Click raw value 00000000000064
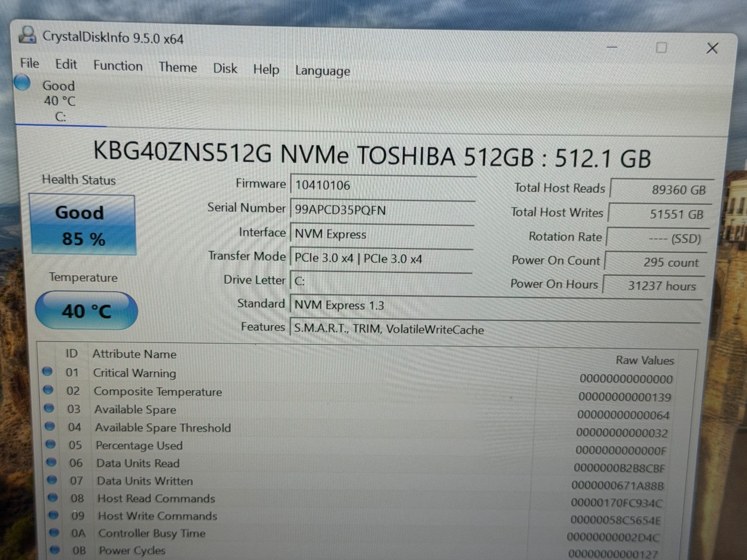Viewport: 747px width, 560px height. coord(623,415)
